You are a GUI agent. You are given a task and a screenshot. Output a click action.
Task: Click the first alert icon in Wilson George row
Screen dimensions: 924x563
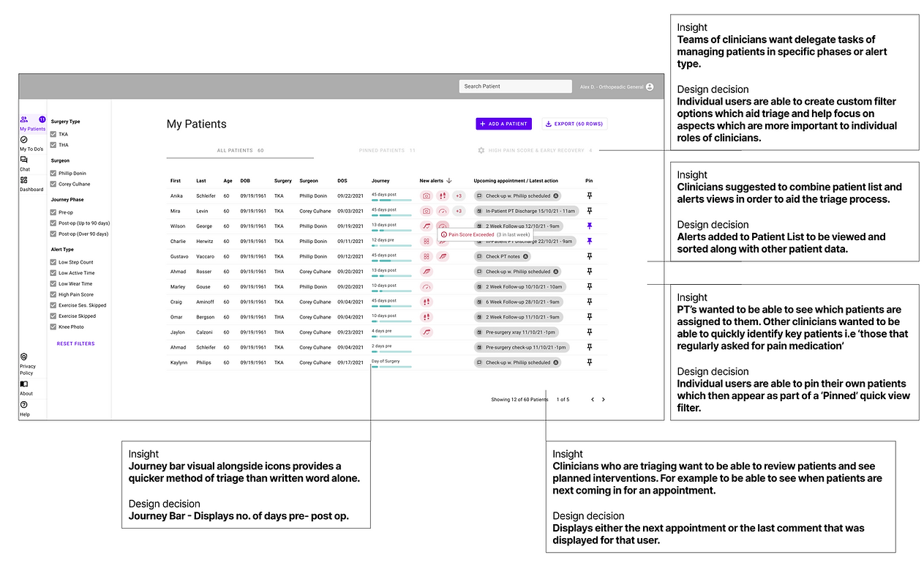pos(427,226)
